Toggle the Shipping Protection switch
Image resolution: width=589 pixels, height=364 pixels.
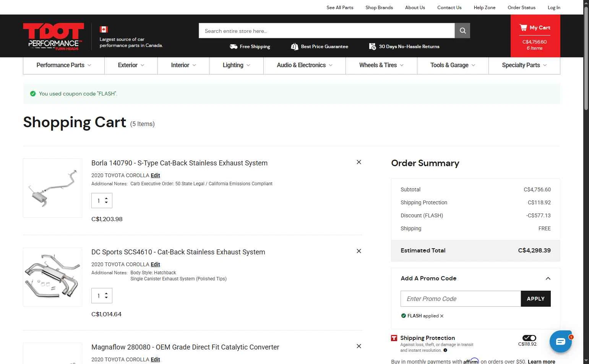[529, 338]
